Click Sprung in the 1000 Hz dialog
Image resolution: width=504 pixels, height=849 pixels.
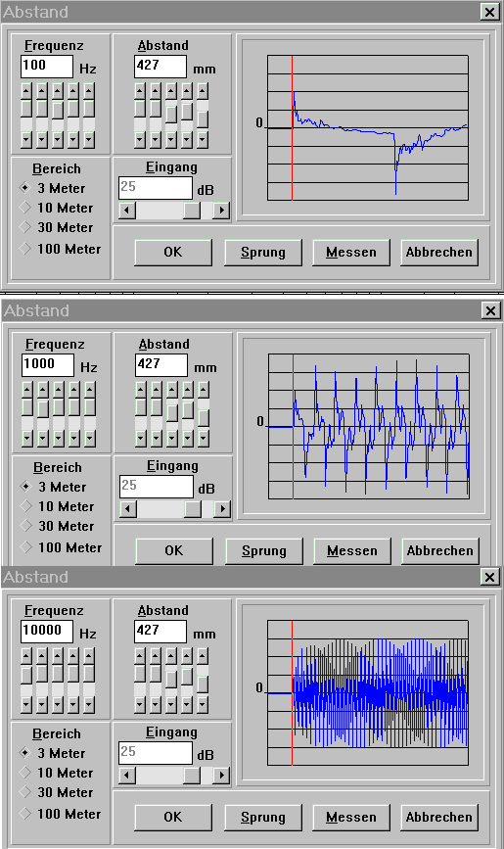[x=264, y=550]
